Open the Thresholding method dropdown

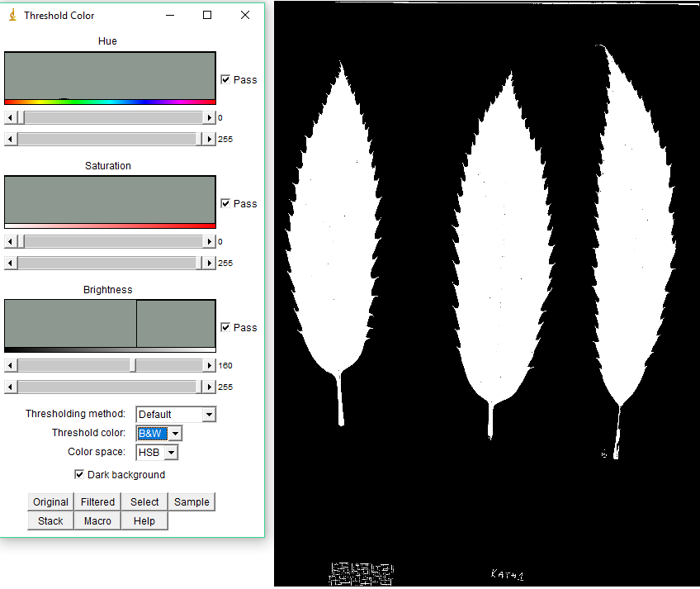pos(209,415)
